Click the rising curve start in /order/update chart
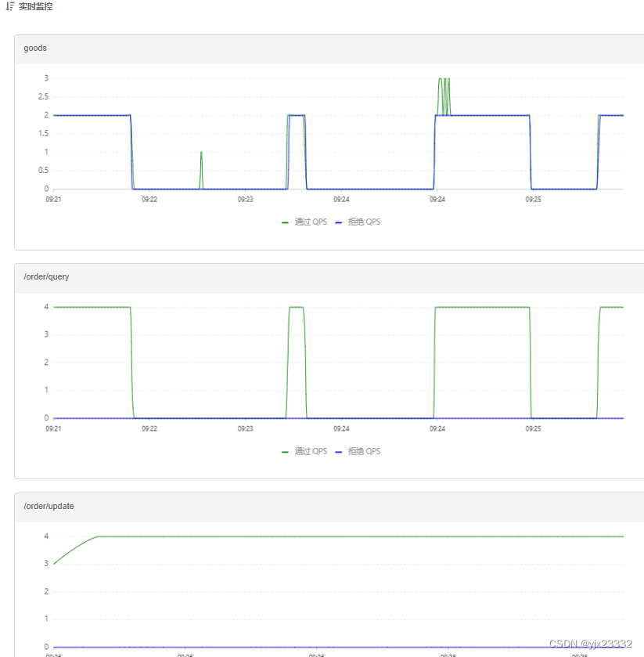Image resolution: width=644 pixels, height=657 pixels. 55,564
